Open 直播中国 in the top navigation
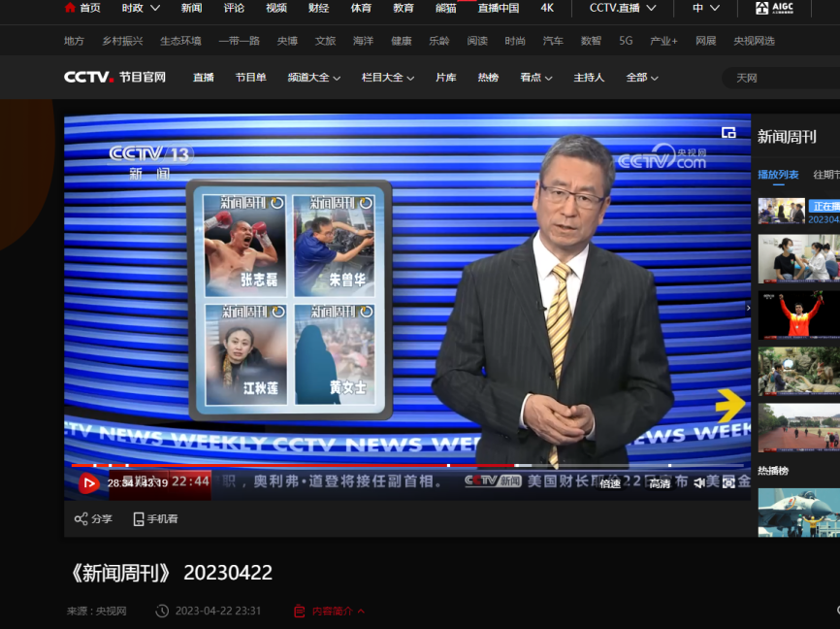Screen dimensions: 840x629 click(499, 8)
